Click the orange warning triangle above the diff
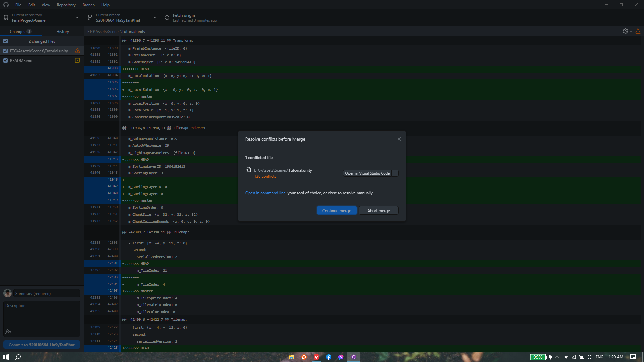The width and height of the screenshot is (644, 362). point(638,31)
